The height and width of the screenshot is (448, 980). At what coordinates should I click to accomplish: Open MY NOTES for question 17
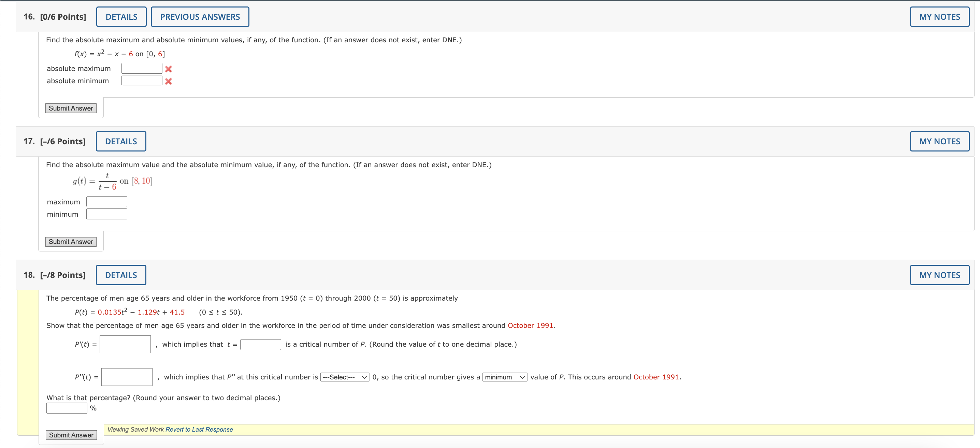939,141
